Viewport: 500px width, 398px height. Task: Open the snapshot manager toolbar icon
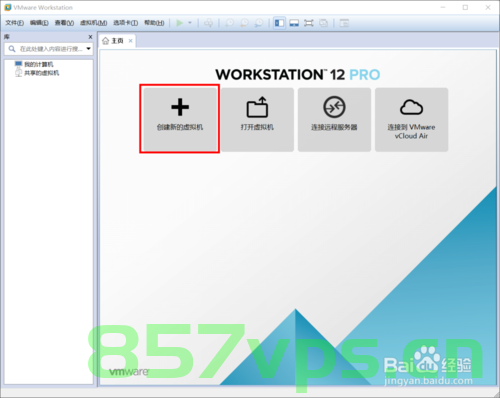[x=259, y=23]
